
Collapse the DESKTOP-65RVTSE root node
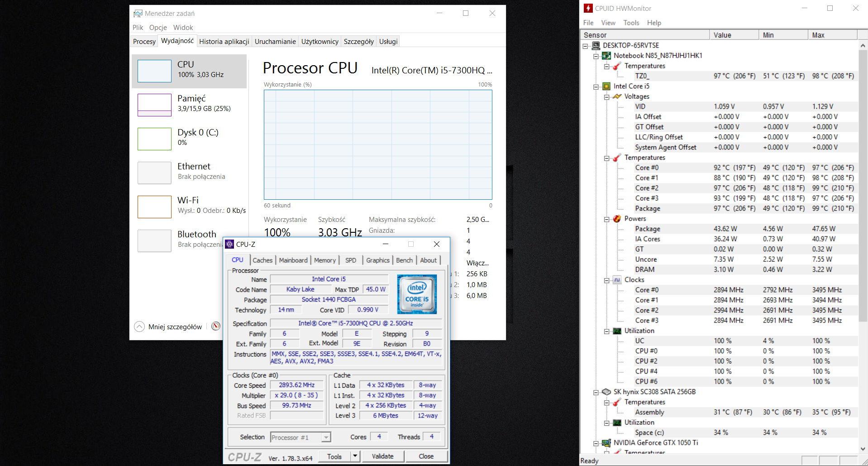pyautogui.click(x=585, y=46)
